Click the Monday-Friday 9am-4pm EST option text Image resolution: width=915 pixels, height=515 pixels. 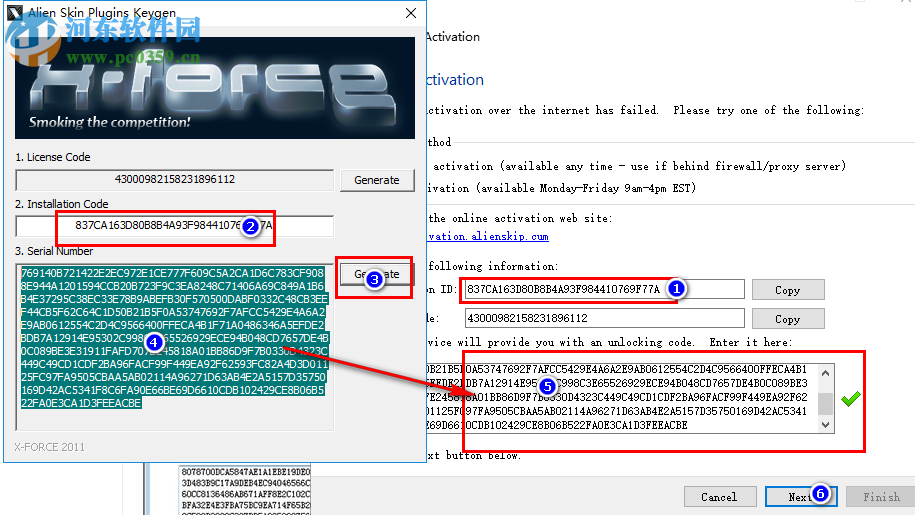point(561,188)
